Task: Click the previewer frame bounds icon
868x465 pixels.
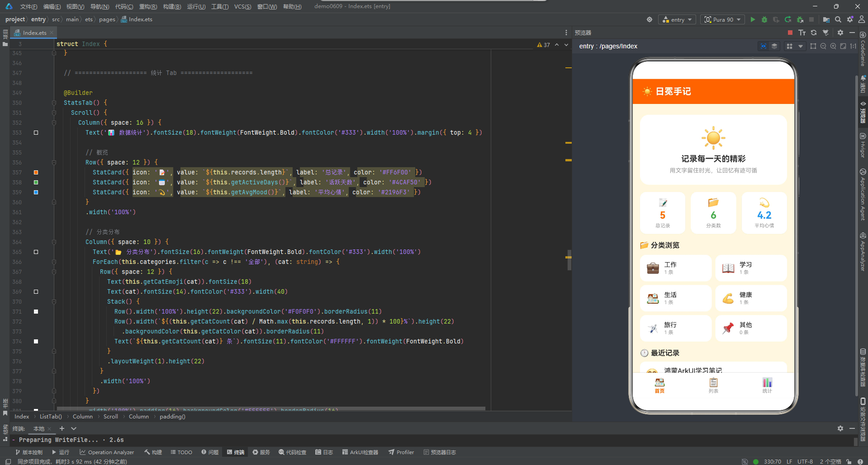Action: [813, 46]
